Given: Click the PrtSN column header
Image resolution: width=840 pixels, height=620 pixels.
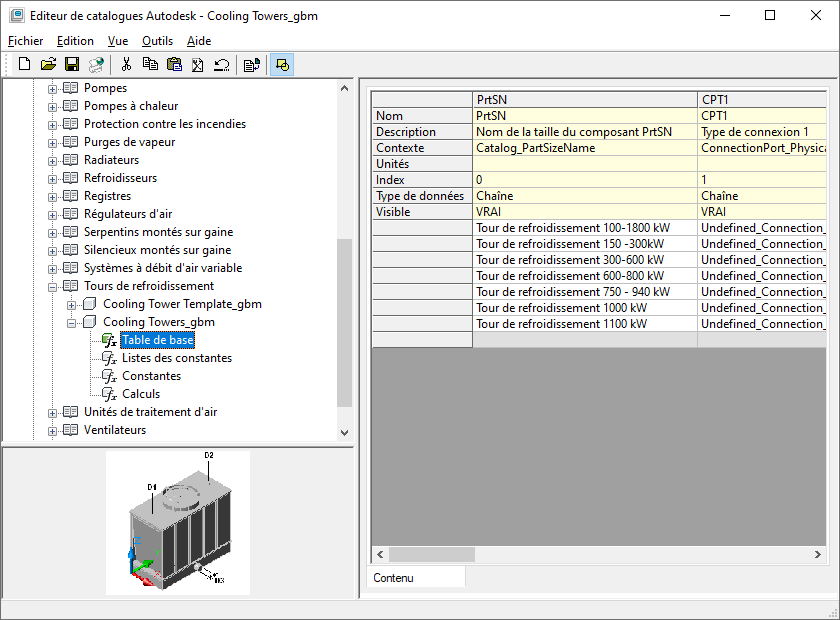Looking at the screenshot, I should pos(584,100).
